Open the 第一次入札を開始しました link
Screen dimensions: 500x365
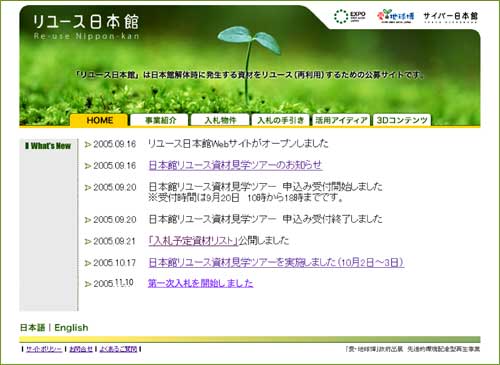coord(200,283)
